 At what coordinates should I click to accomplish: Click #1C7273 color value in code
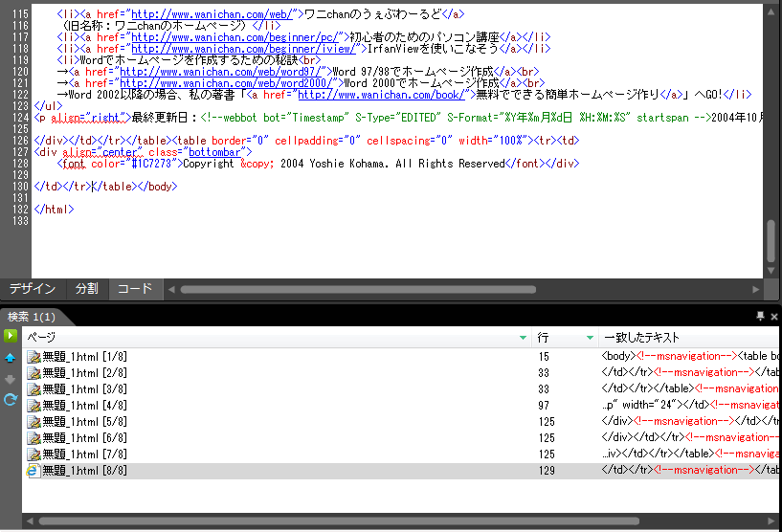point(151,164)
